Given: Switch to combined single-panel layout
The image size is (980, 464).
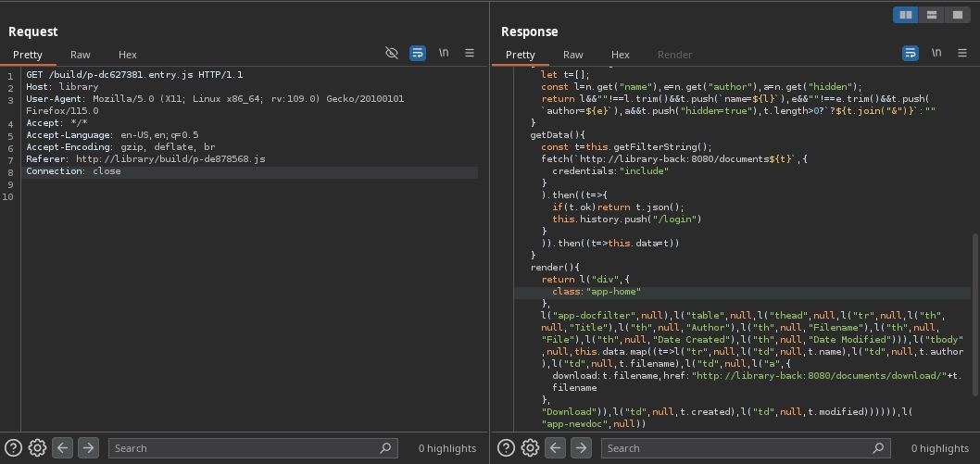Looking at the screenshot, I should [957, 15].
